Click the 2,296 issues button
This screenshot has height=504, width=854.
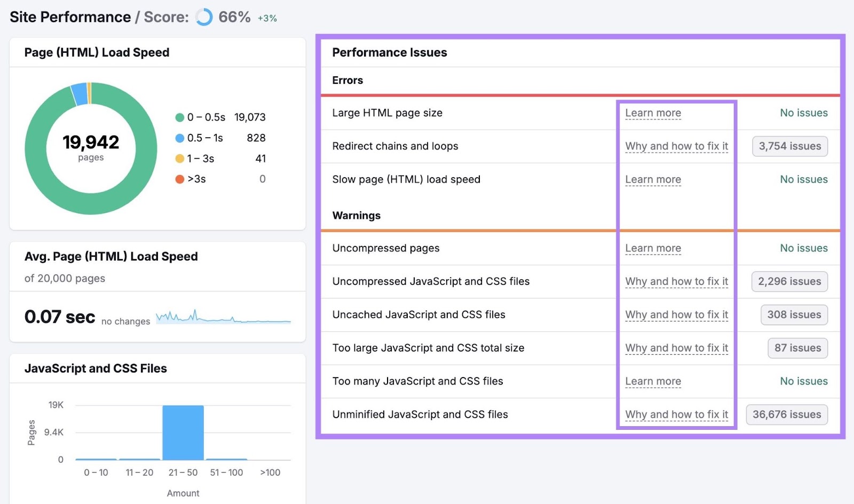789,282
